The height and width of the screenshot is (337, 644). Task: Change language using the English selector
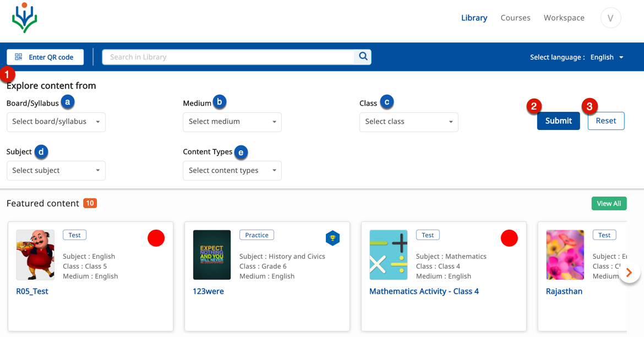(607, 57)
